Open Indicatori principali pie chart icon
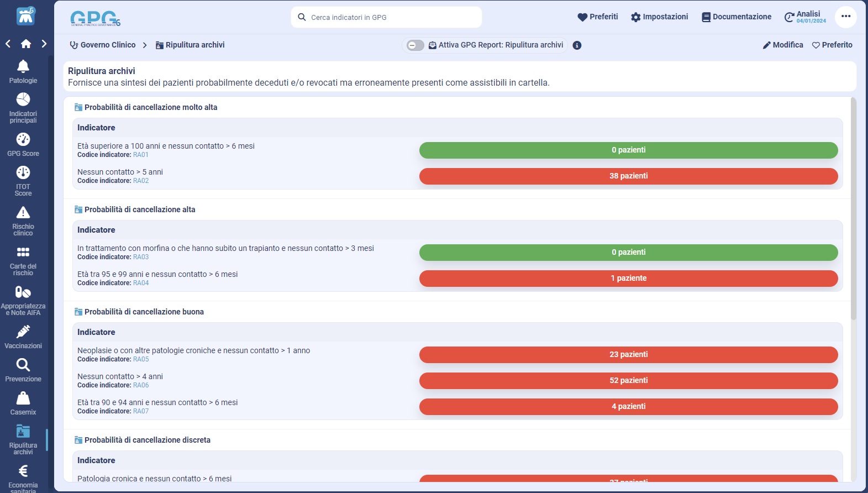Screen dimensions: 868x493 [23, 100]
